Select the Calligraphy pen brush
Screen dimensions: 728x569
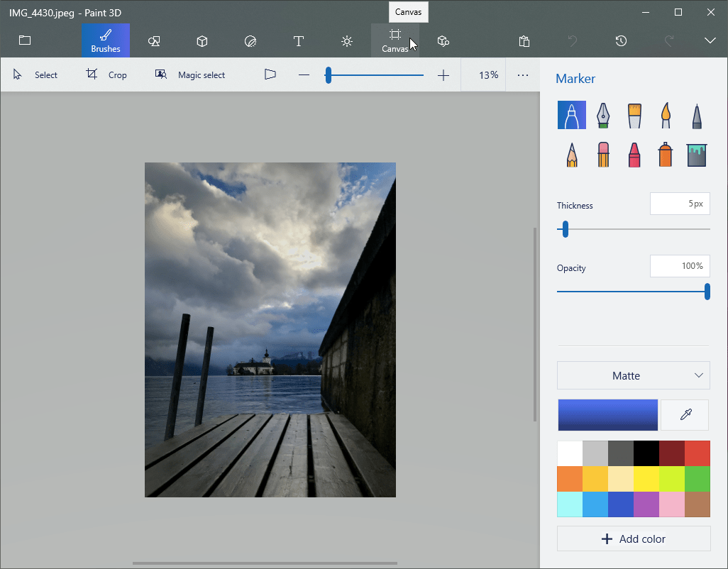(x=603, y=115)
